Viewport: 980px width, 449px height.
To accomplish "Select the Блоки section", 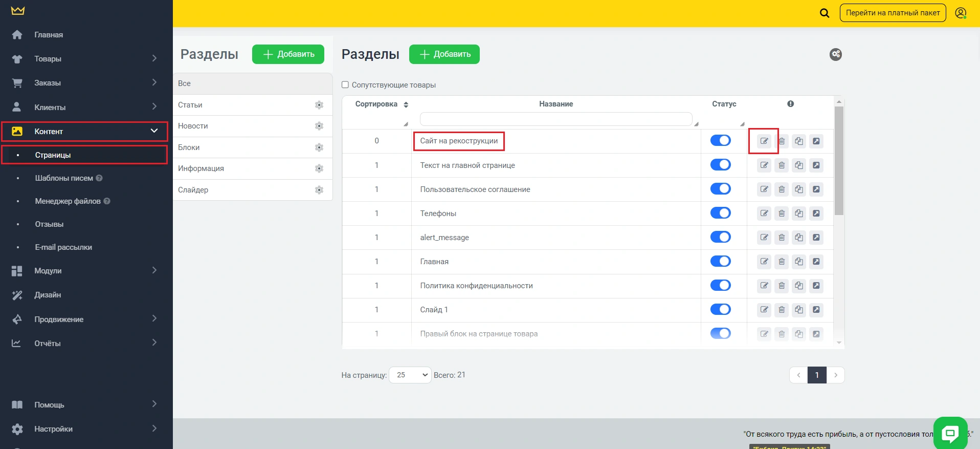I will pyautogui.click(x=189, y=147).
